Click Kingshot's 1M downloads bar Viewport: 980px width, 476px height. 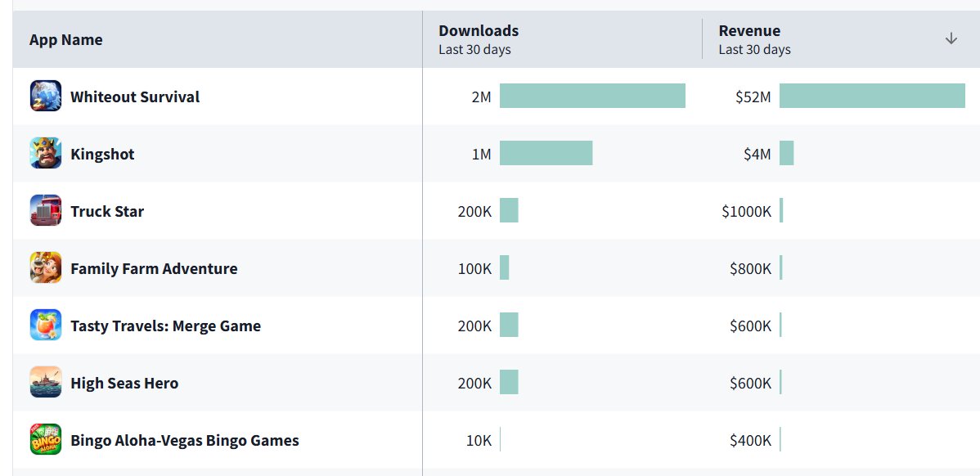[x=546, y=153]
